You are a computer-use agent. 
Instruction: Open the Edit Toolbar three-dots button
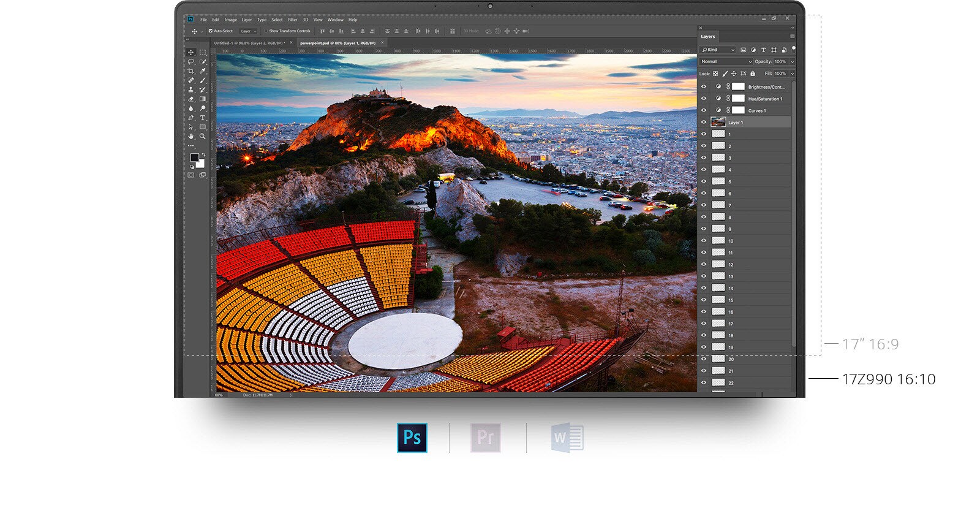(190, 145)
